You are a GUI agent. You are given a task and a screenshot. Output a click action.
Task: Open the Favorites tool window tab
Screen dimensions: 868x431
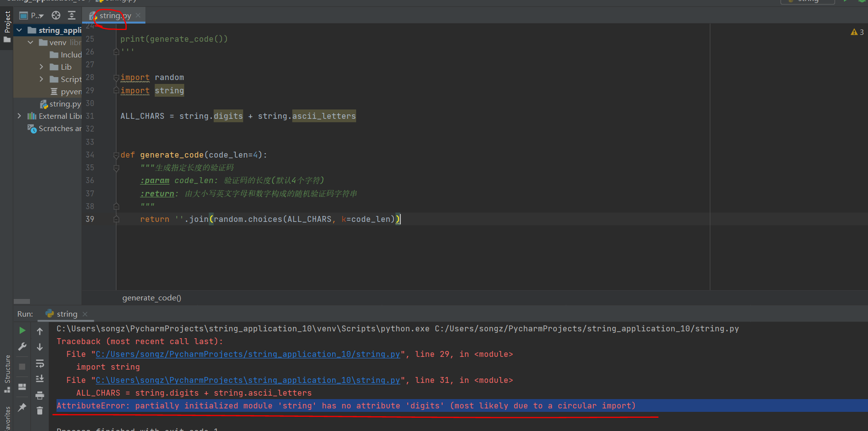coord(7,418)
